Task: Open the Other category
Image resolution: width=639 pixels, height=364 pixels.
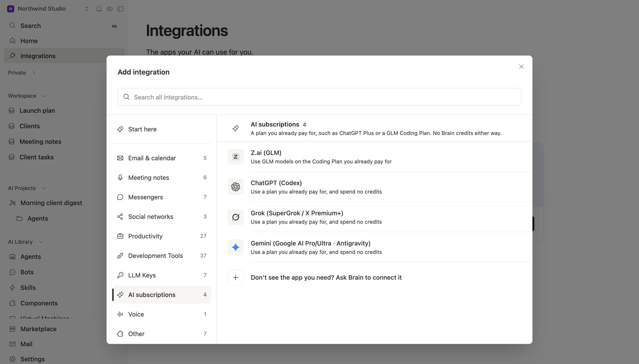Action: pos(162,334)
